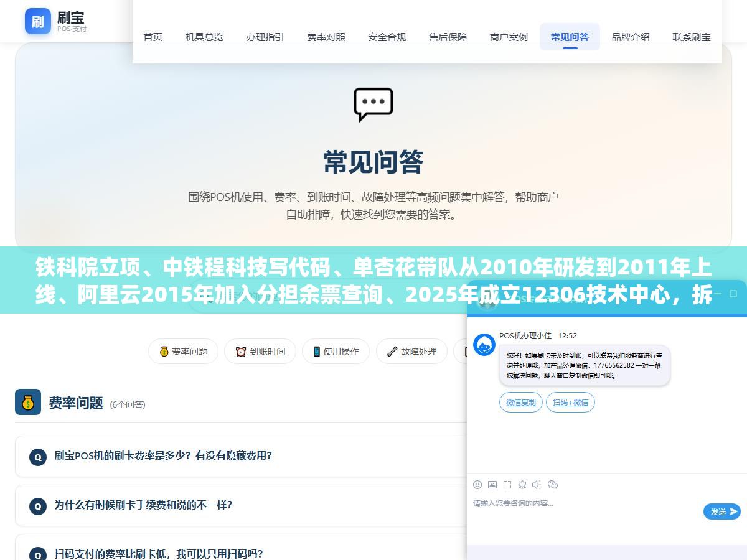
Task: Open the 品牌介绍 nav item
Action: point(631,37)
